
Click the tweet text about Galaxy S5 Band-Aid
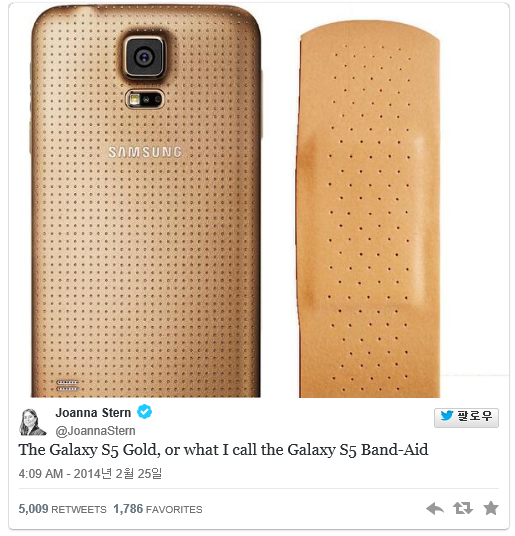click(223, 450)
